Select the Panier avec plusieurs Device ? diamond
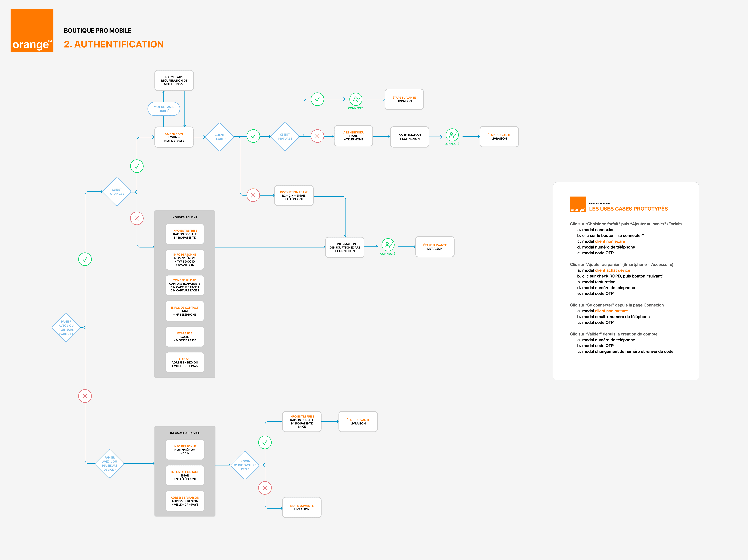The width and height of the screenshot is (748, 560). point(110,464)
